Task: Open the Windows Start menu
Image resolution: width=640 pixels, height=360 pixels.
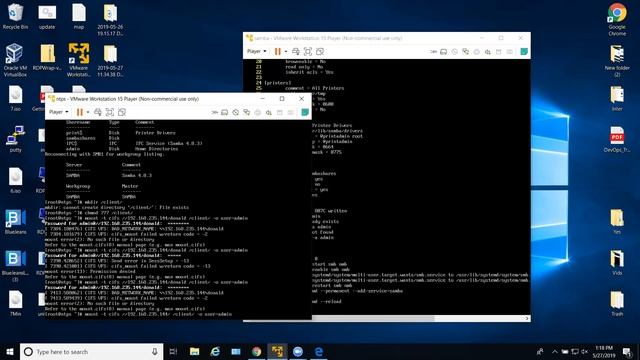Action: click(x=10, y=351)
